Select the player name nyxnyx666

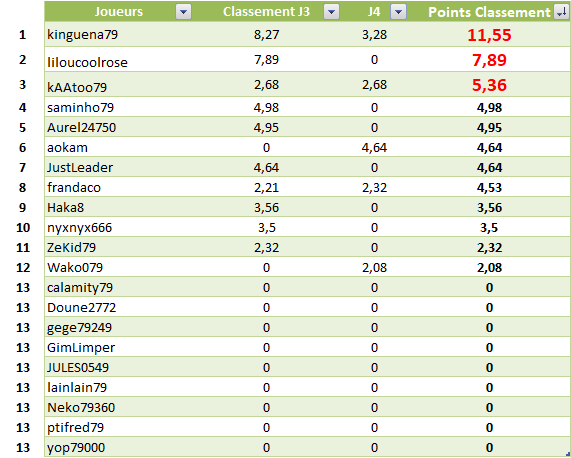coord(79,228)
